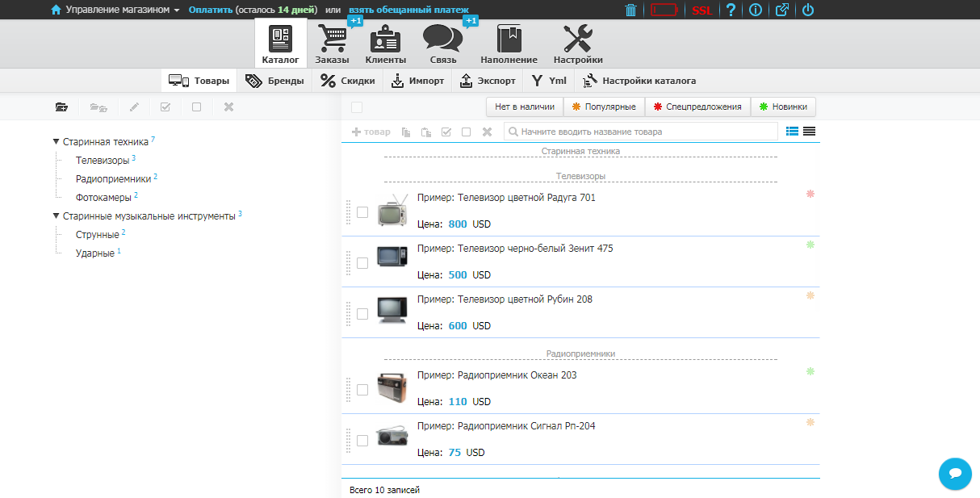Select Радиоприемники in the category tree
This screenshot has width=980, height=498.
[114, 178]
